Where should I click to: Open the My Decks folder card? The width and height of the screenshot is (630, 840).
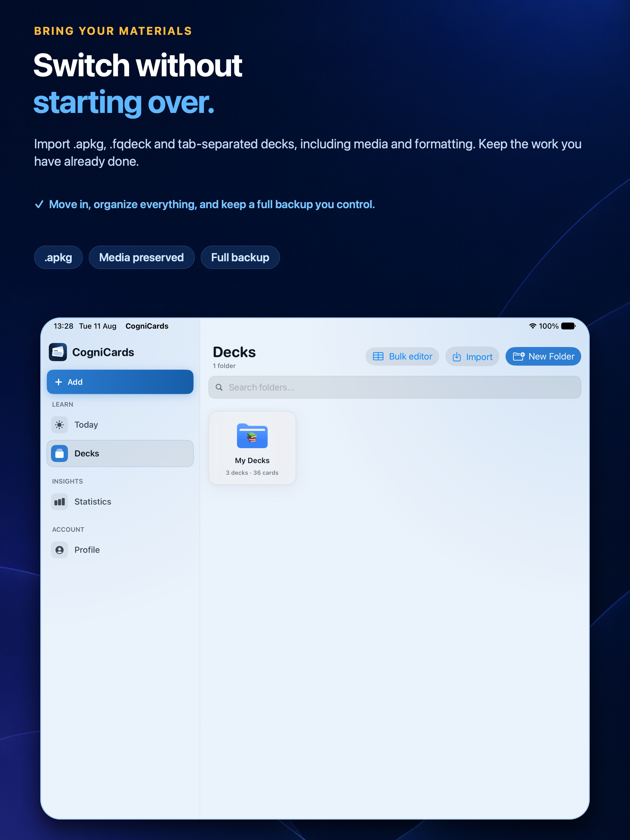pos(252,448)
